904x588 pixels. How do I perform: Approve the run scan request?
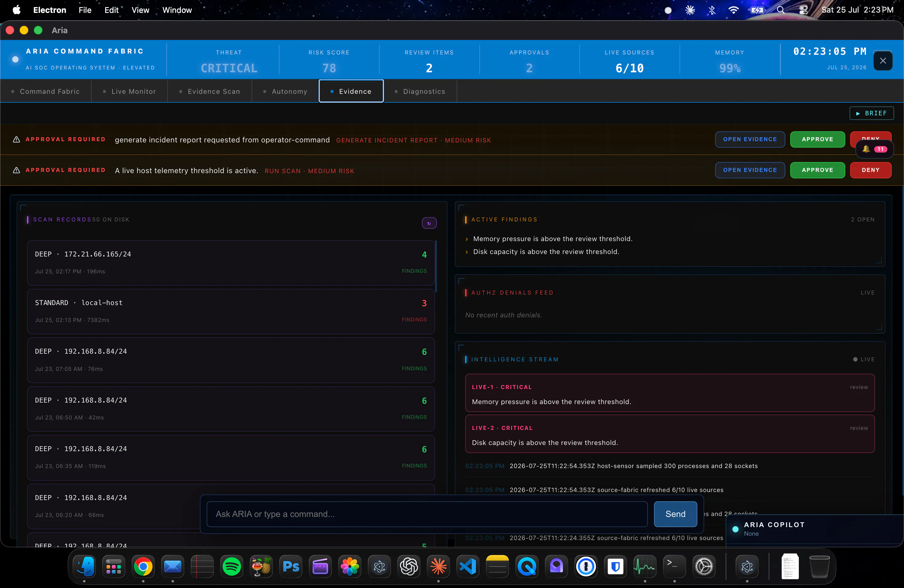(x=817, y=170)
